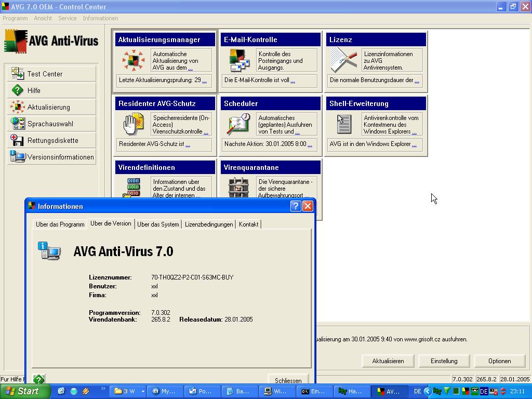The image size is (532, 399).
Task: Click the Einstellung button
Action: coord(444,361)
